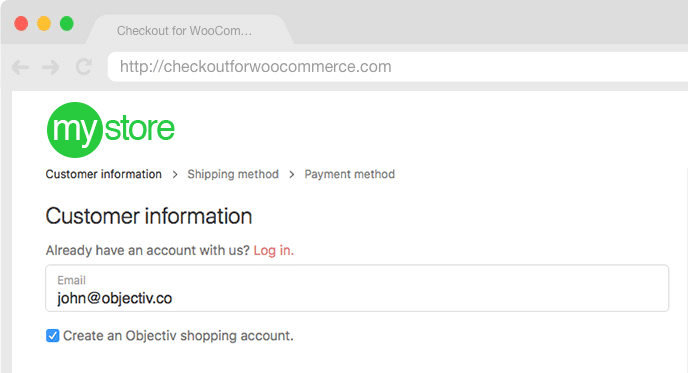Open the Log in link
The image size is (688, 373).
click(273, 250)
